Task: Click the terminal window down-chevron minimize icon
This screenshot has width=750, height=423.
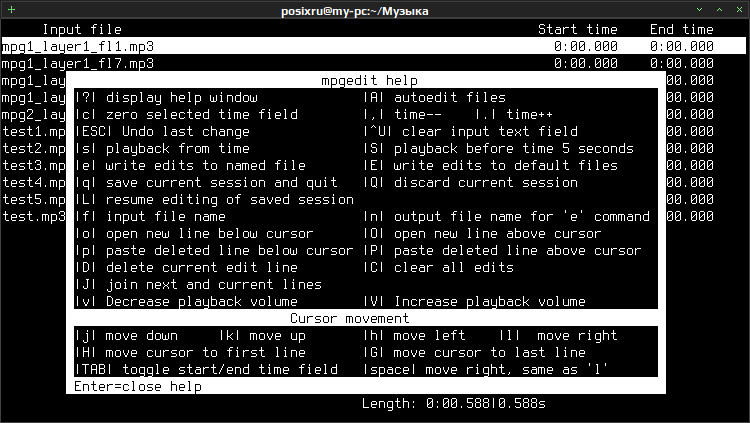Action: point(699,10)
